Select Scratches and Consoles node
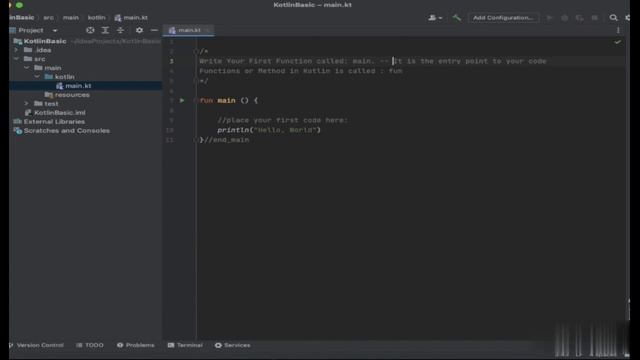The width and height of the screenshot is (640, 360). coord(62,131)
